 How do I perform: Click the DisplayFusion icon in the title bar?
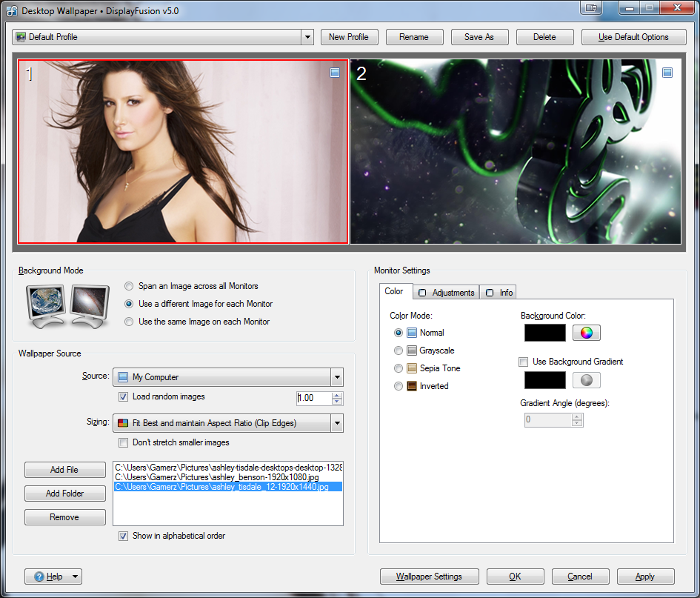[x=12, y=10]
